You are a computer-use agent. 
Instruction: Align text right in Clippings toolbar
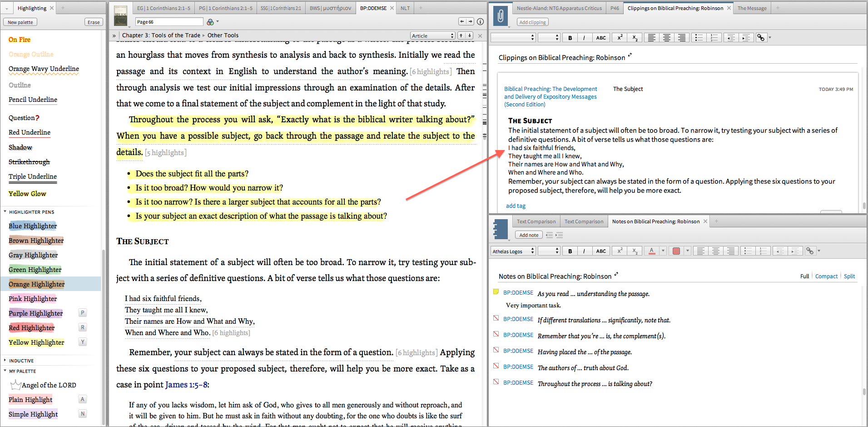point(682,38)
